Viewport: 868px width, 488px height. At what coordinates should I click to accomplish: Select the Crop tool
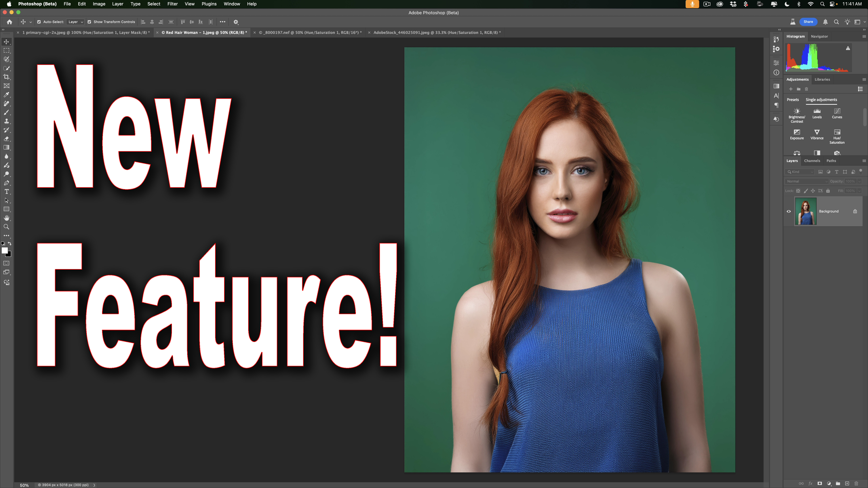[x=6, y=77]
